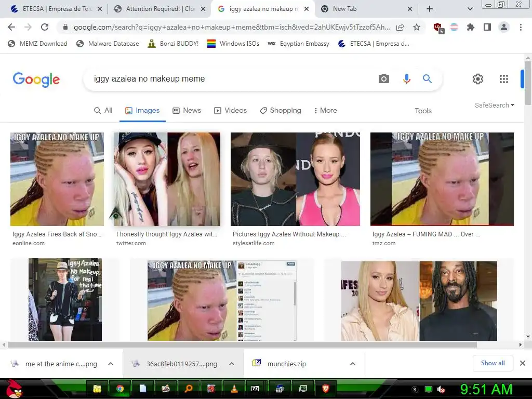Submit search with magnifying glass icon
Image resolution: width=532 pixels, height=399 pixels.
427,79
